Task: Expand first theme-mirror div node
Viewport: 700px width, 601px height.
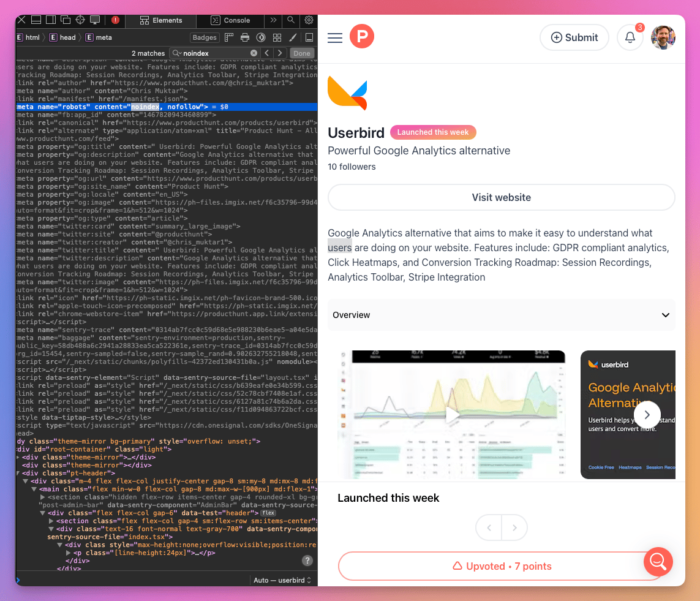Action: [18, 457]
